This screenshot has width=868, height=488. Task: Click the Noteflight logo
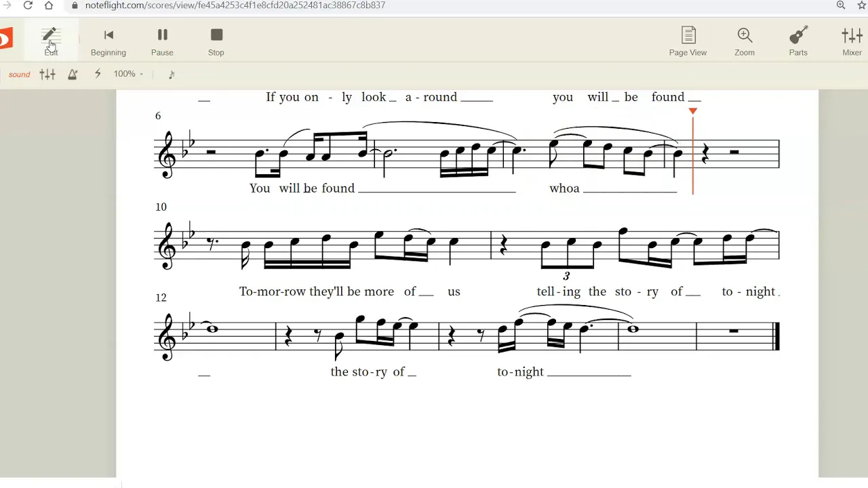5,39
